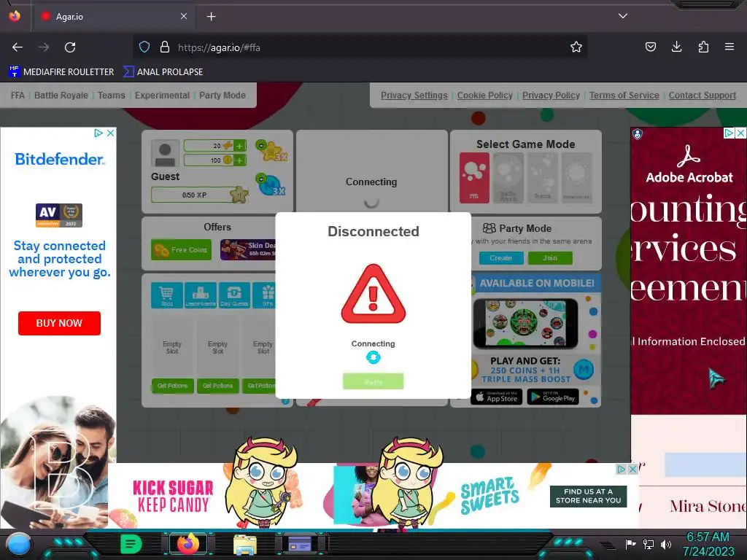Expand the list all tabs chevron

[623, 16]
